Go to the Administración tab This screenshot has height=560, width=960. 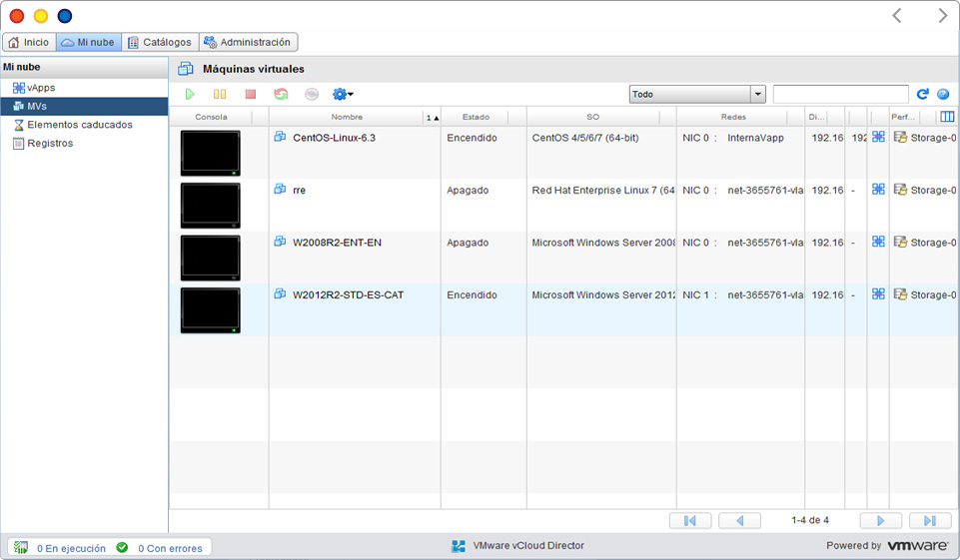click(x=248, y=42)
